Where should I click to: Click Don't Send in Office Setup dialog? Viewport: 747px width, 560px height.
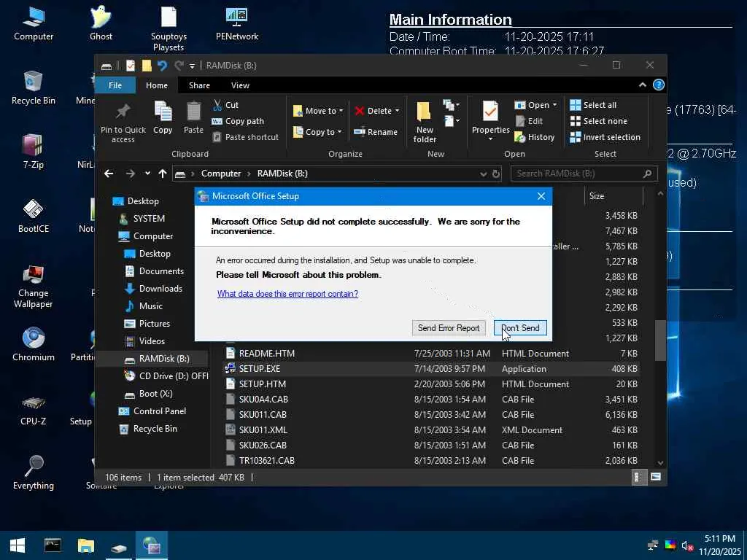click(520, 327)
